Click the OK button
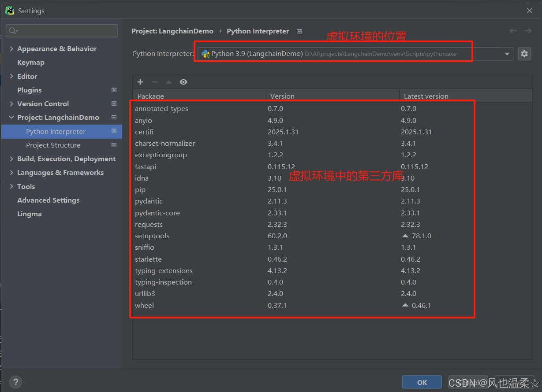The image size is (542, 392). (422, 382)
